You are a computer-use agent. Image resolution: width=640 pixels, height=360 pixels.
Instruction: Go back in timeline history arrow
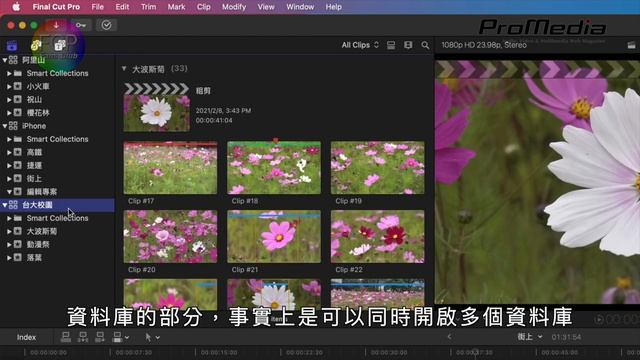click(x=449, y=337)
